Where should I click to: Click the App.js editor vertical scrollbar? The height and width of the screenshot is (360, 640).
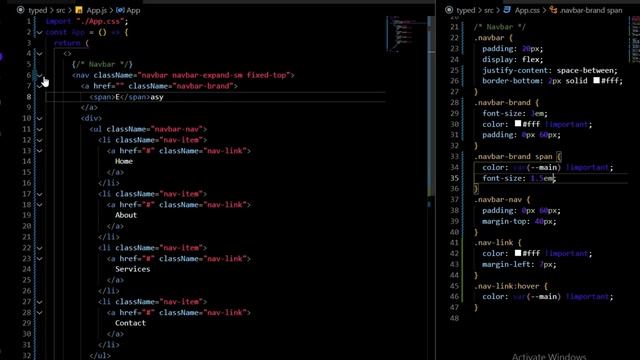[x=431, y=106]
